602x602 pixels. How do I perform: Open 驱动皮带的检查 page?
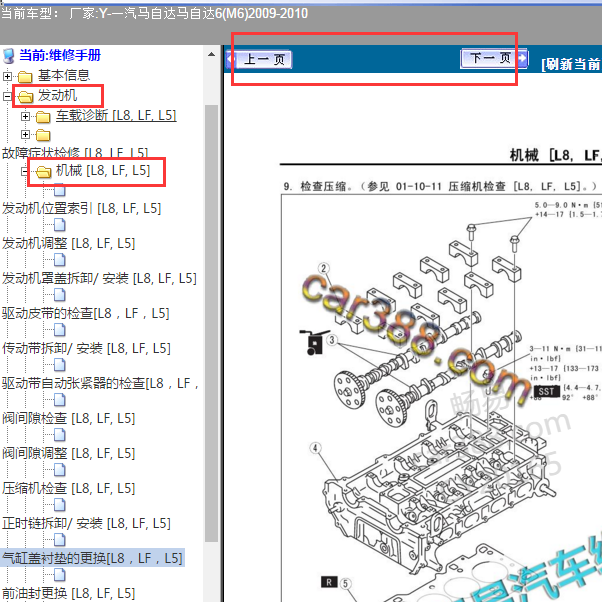tap(85, 313)
